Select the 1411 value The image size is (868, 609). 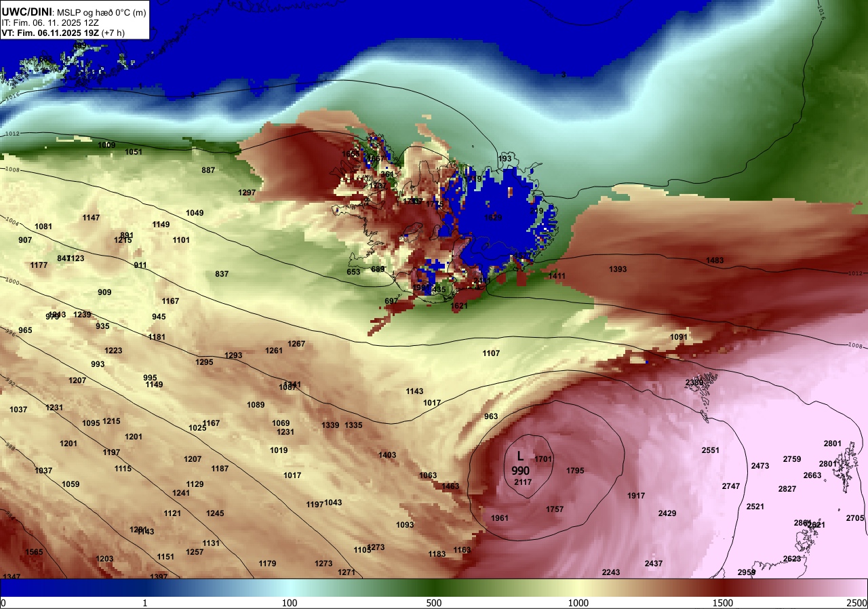(x=557, y=276)
